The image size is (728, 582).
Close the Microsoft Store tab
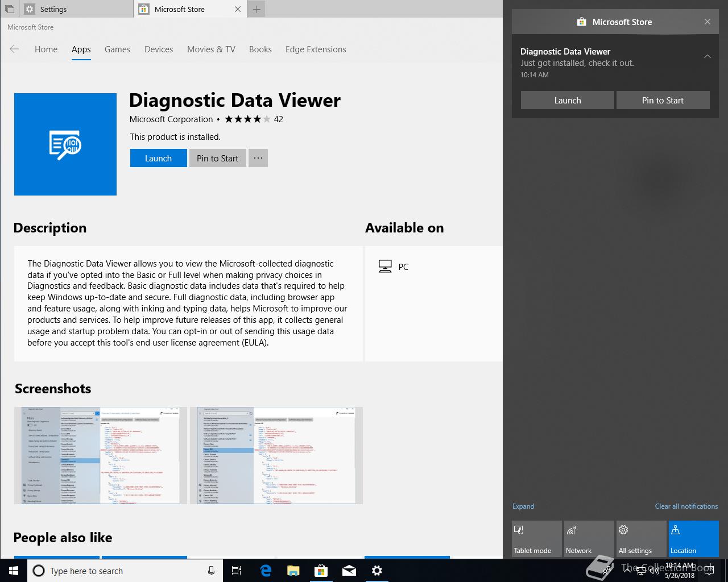click(x=238, y=9)
